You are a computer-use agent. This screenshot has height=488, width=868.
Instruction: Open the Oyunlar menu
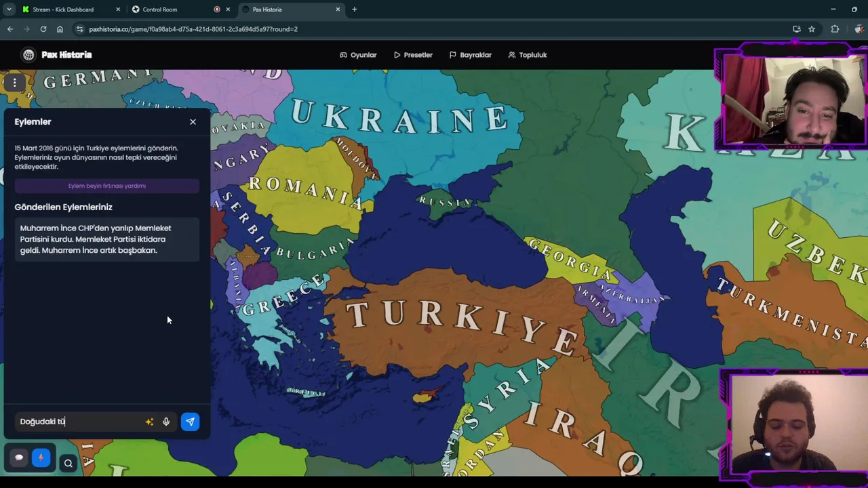click(x=358, y=55)
